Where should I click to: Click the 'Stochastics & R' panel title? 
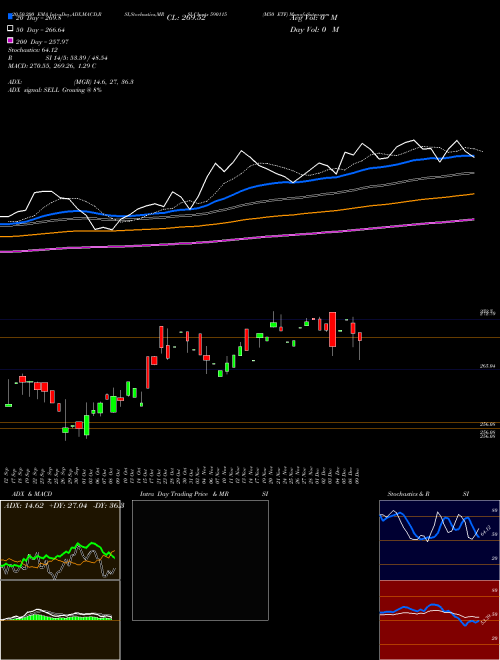tap(408, 494)
